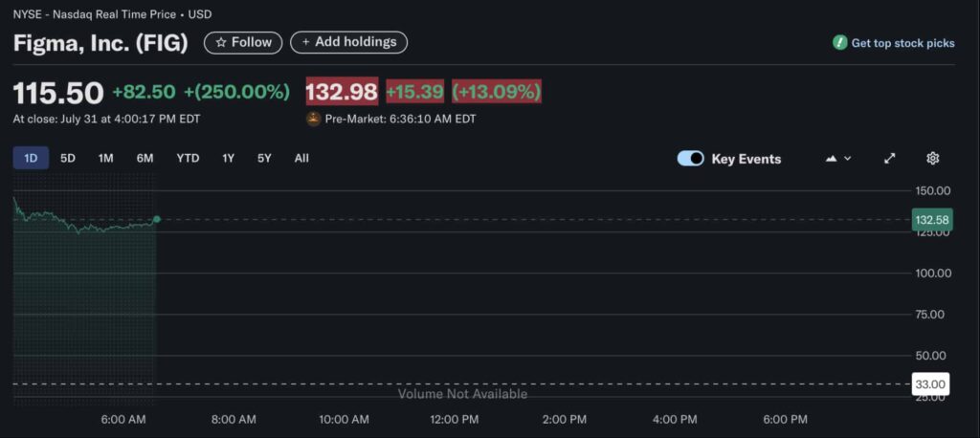Image resolution: width=980 pixels, height=438 pixels.
Task: Click the plus icon in Add holdings
Action: tap(305, 42)
